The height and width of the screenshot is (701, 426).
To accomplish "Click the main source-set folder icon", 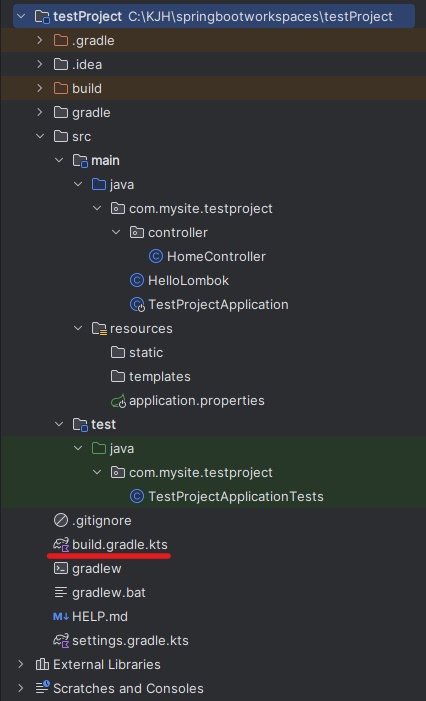I will pyautogui.click(x=80, y=160).
